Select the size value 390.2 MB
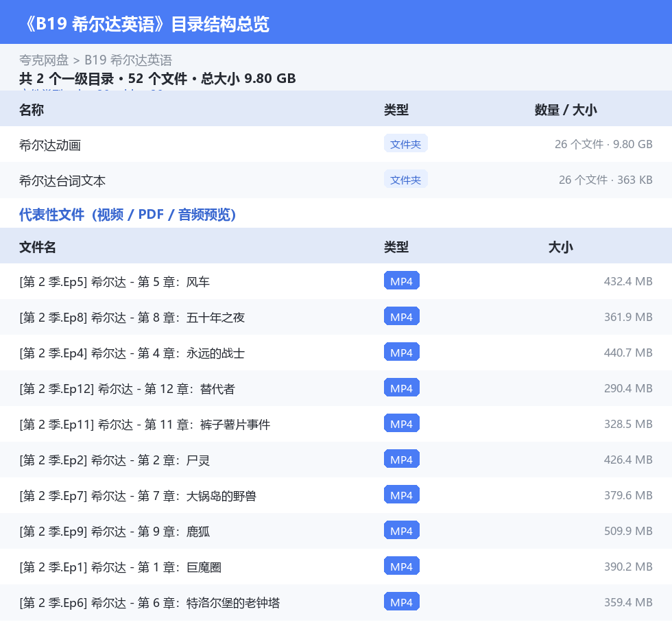 click(x=628, y=566)
